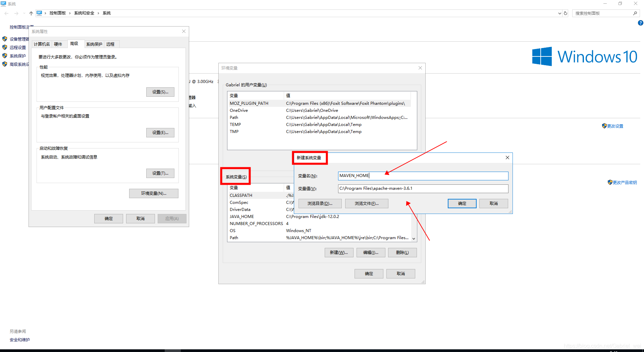Select MOZ_PLUGIN_PATH user variable row

click(319, 103)
